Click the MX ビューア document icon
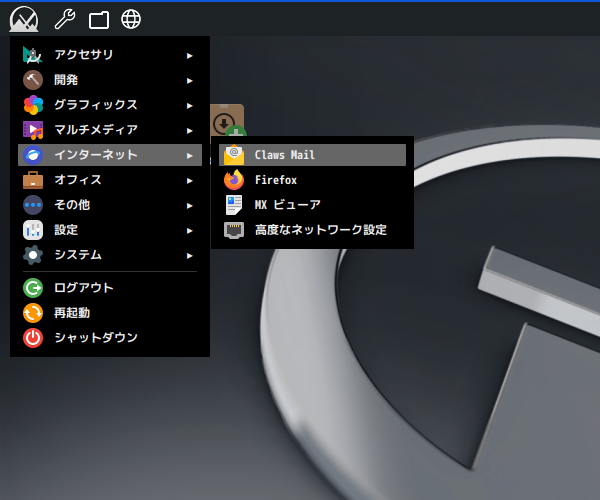 pyautogui.click(x=234, y=205)
